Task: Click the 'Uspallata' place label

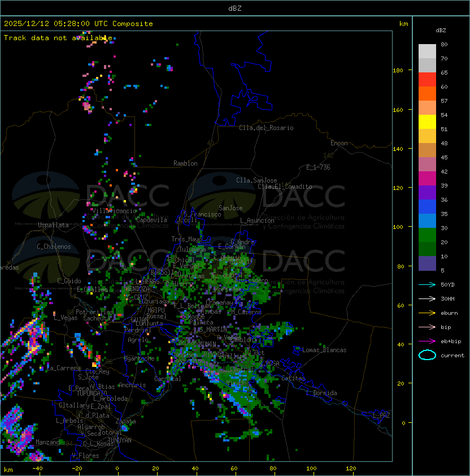Action: [53, 225]
